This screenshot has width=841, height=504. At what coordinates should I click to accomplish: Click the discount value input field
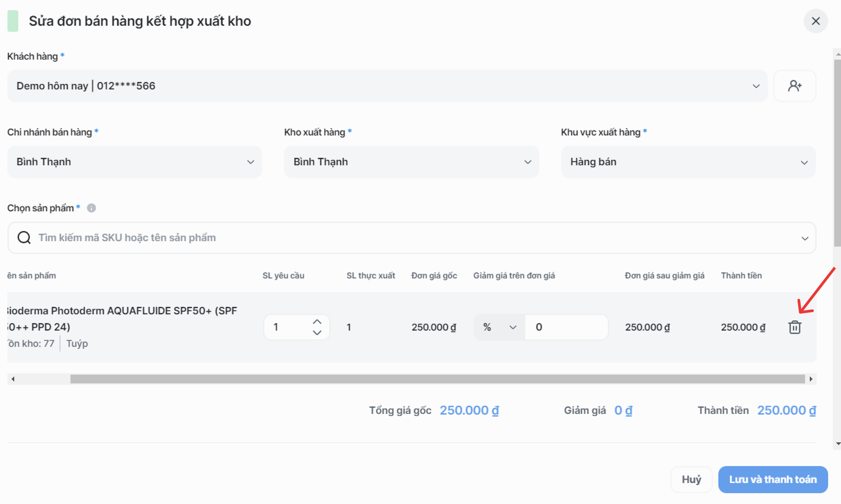[566, 327]
